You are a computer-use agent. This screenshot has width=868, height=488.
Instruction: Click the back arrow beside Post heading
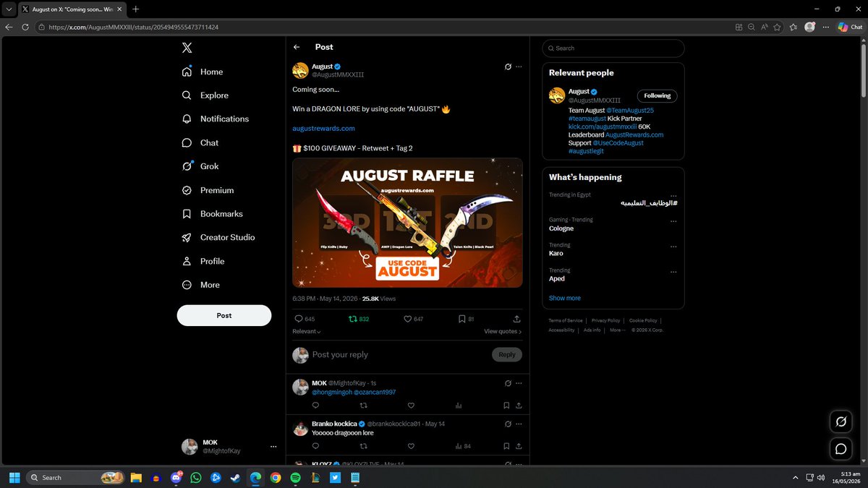(x=297, y=47)
